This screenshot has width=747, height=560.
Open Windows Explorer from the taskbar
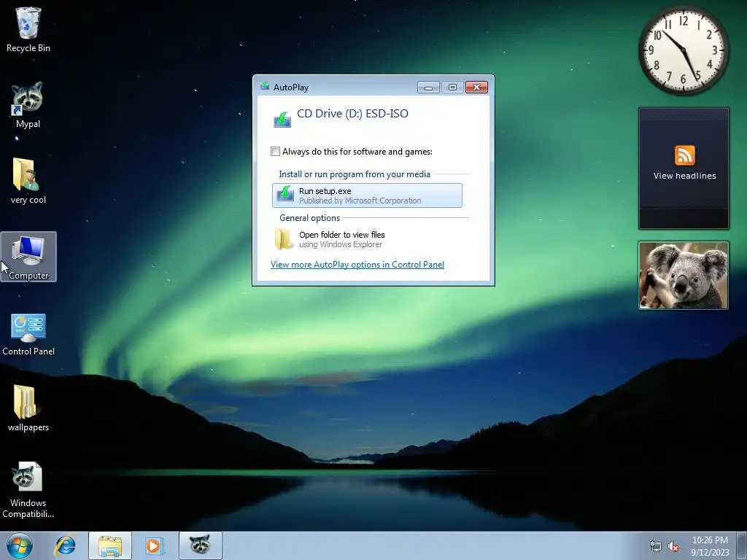point(110,545)
